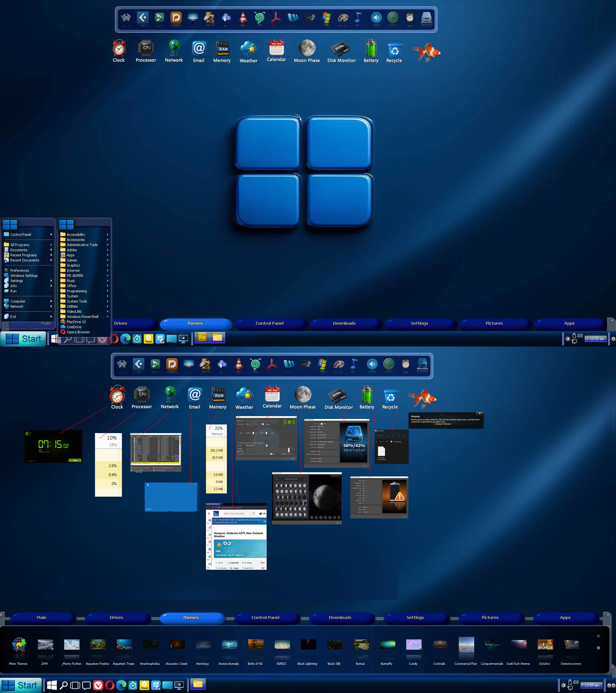Screen dimensions: 616x693
Task: Click the green alarm bell icon
Action: tap(289, 423)
